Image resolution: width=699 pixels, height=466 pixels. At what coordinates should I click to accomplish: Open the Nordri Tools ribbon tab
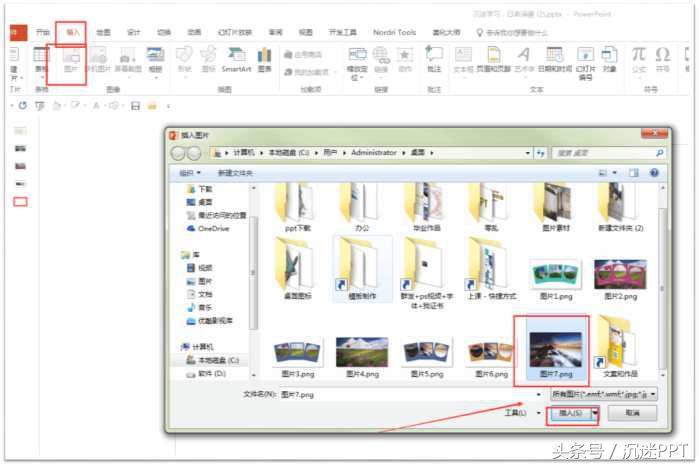[394, 32]
